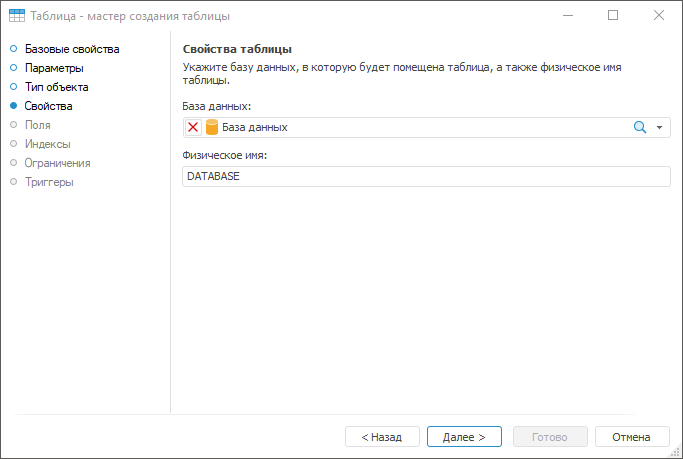Expand the database dropdown arrow
Image resolution: width=683 pixels, height=459 pixels.
(x=660, y=128)
